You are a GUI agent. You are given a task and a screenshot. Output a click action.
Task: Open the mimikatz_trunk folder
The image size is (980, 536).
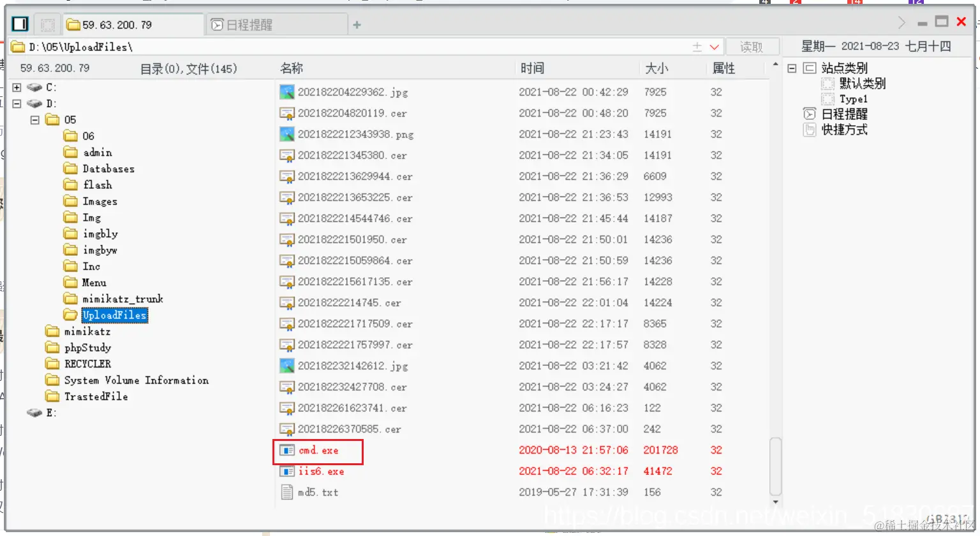(122, 299)
